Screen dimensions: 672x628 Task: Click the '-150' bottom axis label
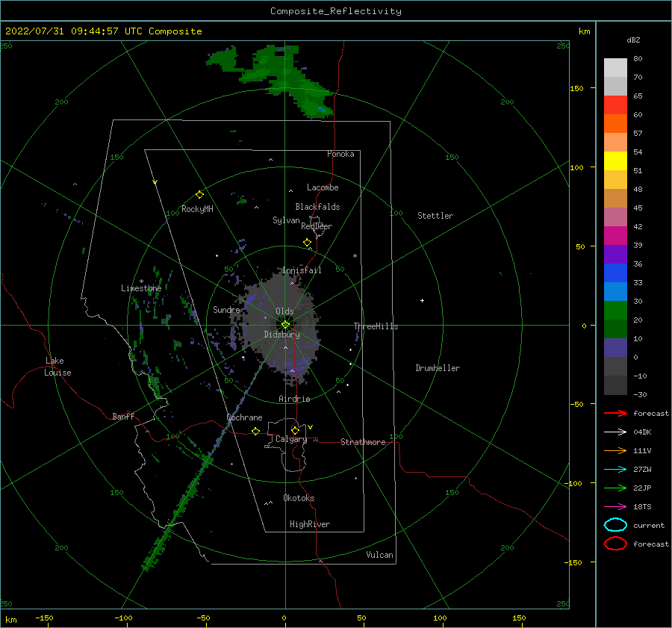tap(44, 618)
